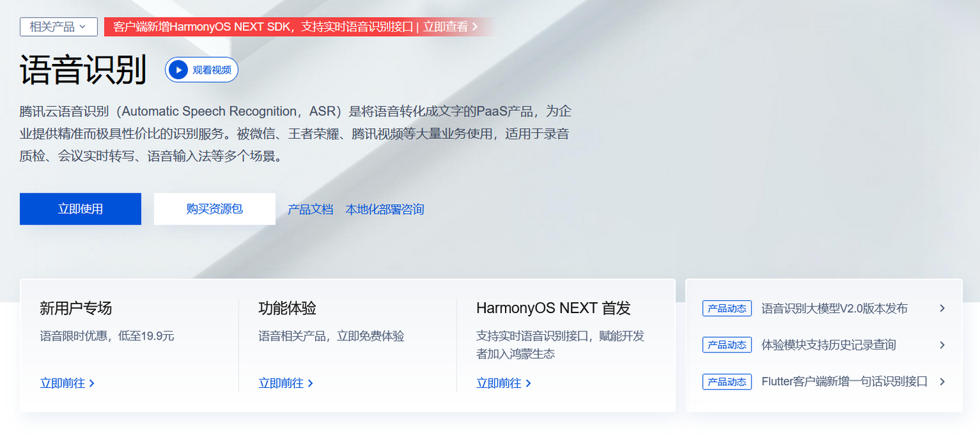Click 产品动态 tag beside 语音识别大模型V2.0版本发布
The width and height of the screenshot is (980, 439).
[727, 308]
